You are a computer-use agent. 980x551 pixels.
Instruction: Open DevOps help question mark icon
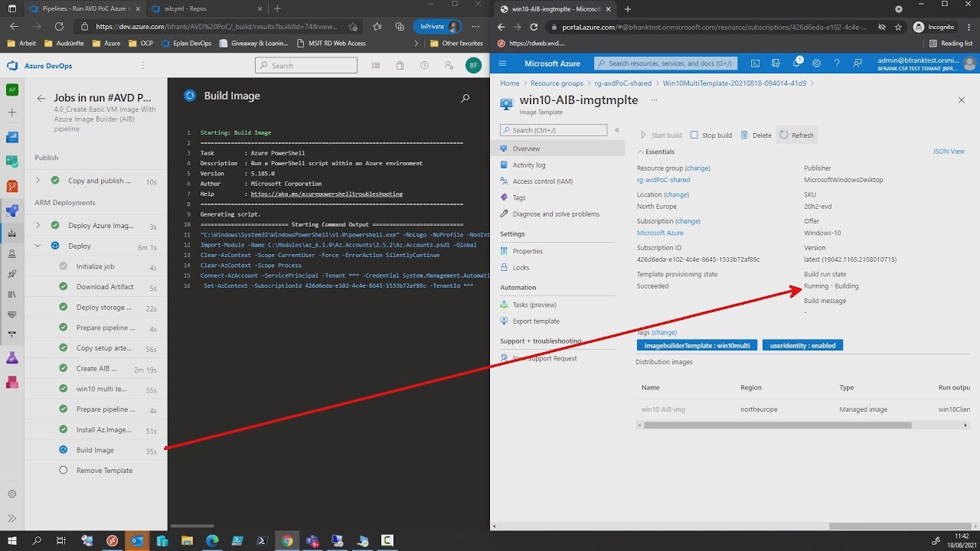click(x=424, y=66)
